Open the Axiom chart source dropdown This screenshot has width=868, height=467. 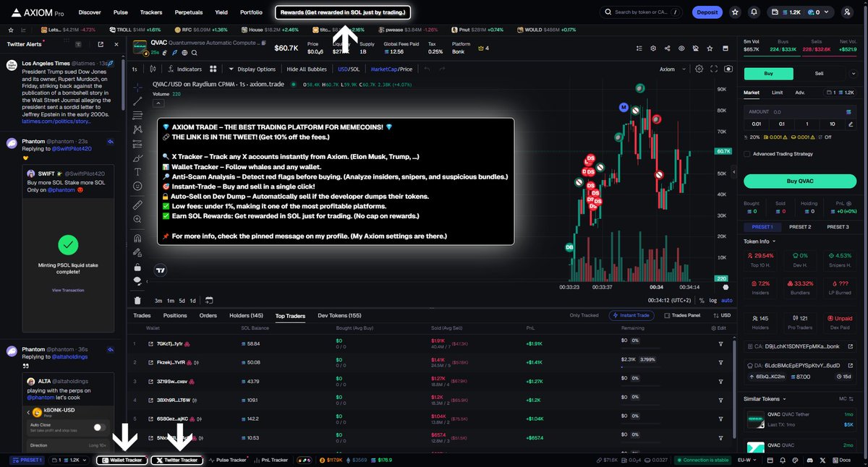[671, 69]
